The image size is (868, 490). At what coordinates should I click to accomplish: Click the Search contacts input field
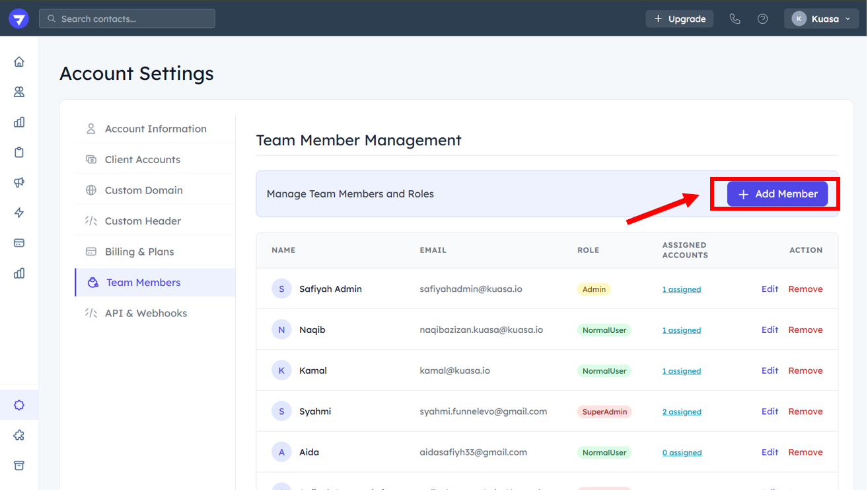[127, 19]
